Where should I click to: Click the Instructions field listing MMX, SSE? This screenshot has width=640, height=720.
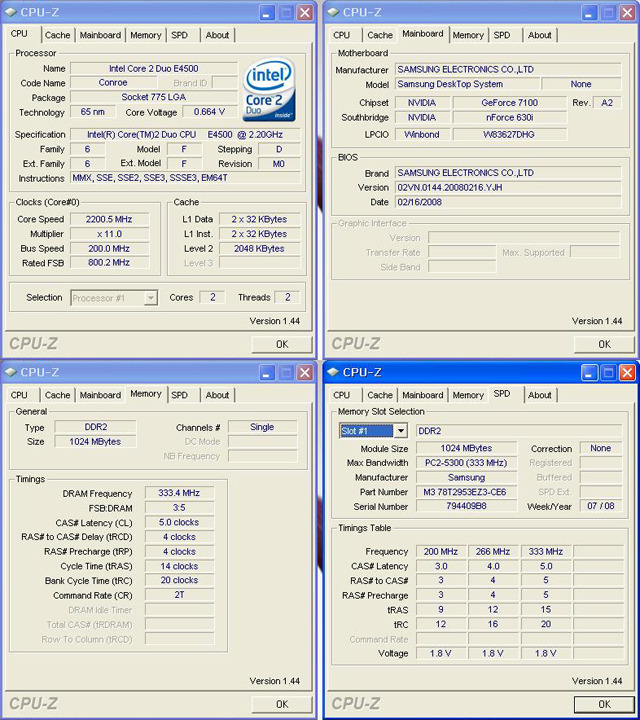pyautogui.click(x=185, y=178)
